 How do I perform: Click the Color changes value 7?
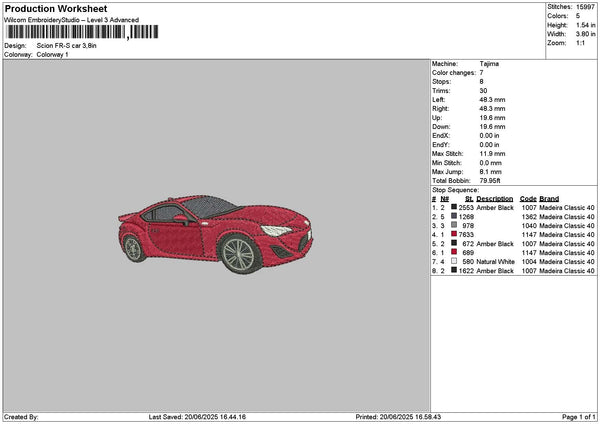pyautogui.click(x=481, y=73)
